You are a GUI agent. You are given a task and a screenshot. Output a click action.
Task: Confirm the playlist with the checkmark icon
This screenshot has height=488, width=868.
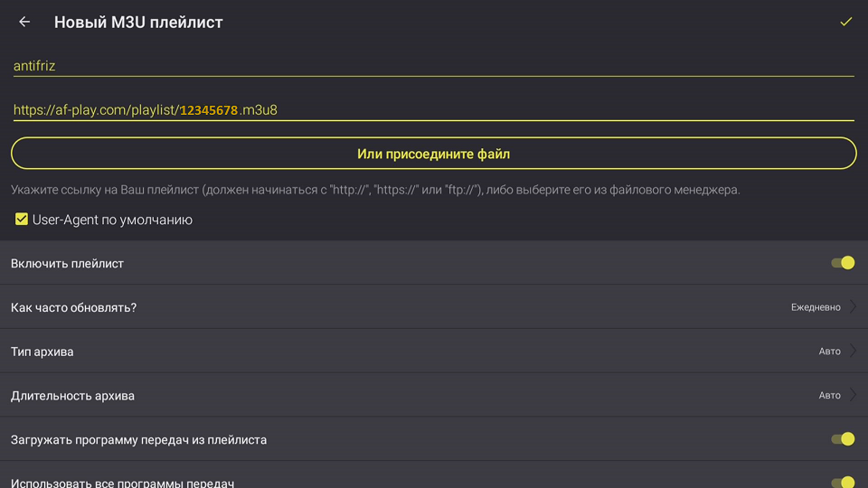(845, 22)
